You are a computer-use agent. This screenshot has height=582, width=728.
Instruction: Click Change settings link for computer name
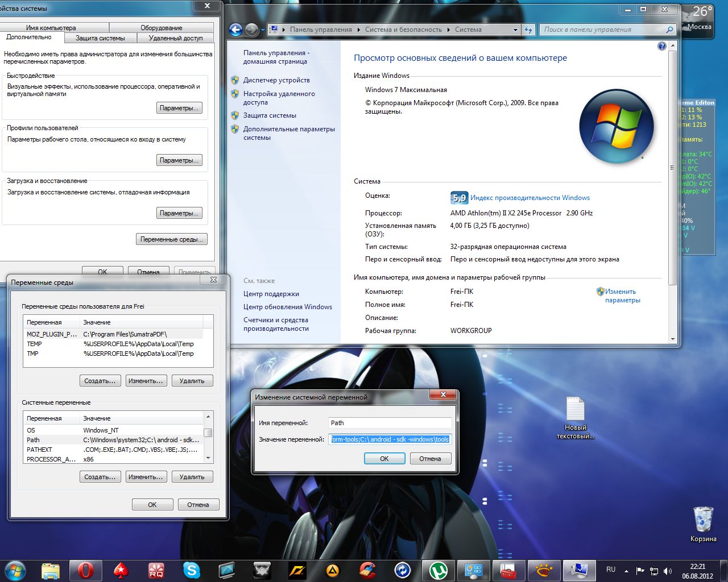622,296
